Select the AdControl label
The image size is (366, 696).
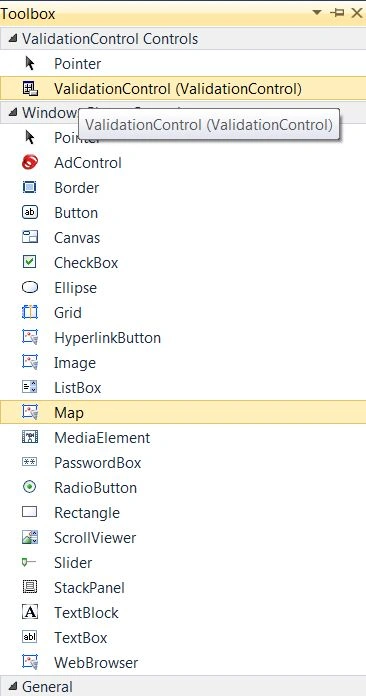click(88, 163)
